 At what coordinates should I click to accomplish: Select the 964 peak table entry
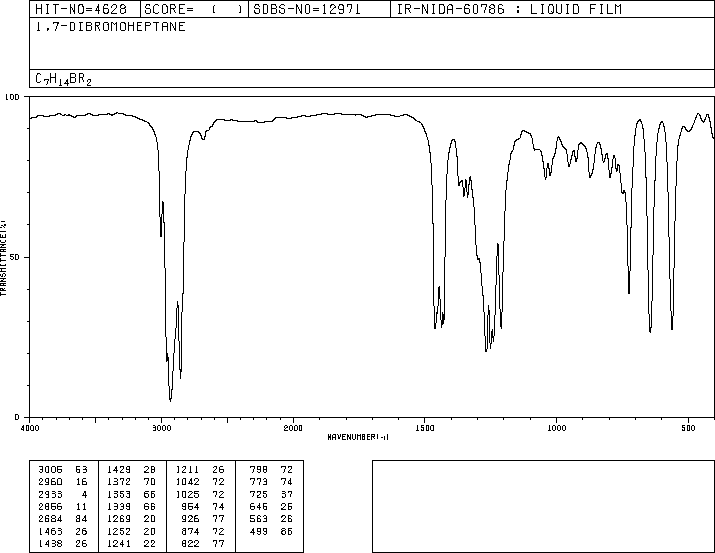[x=191, y=506]
